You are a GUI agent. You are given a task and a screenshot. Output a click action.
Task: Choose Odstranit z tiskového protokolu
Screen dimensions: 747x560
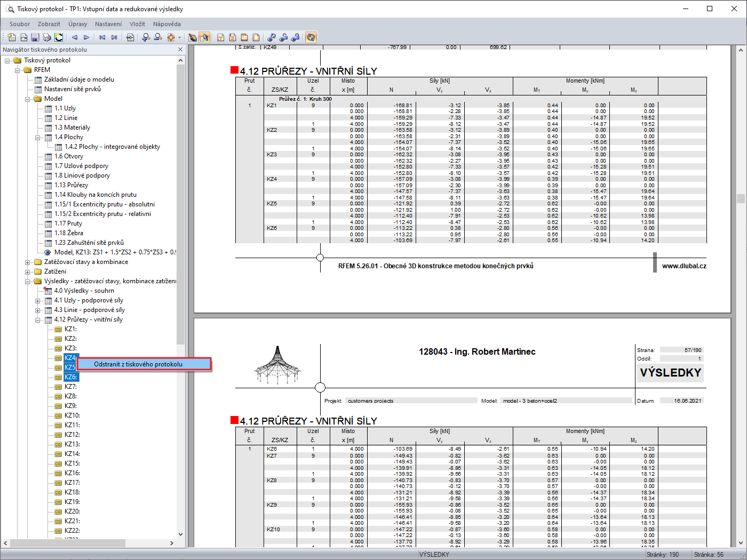(x=138, y=364)
